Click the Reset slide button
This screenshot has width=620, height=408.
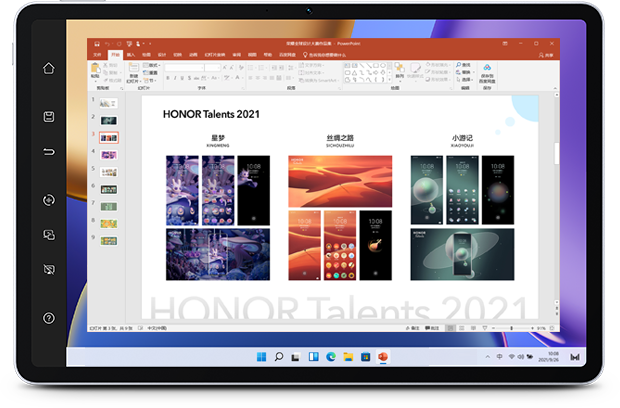[x=151, y=73]
